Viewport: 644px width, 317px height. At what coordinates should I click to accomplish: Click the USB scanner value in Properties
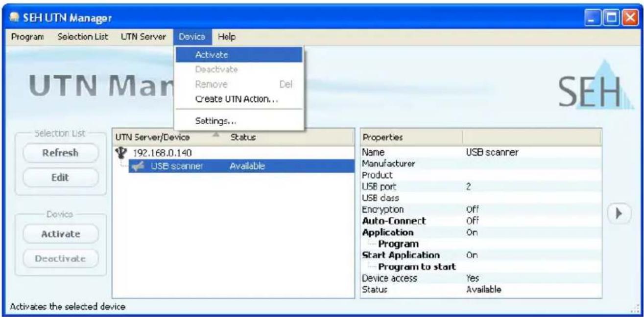[x=492, y=152]
